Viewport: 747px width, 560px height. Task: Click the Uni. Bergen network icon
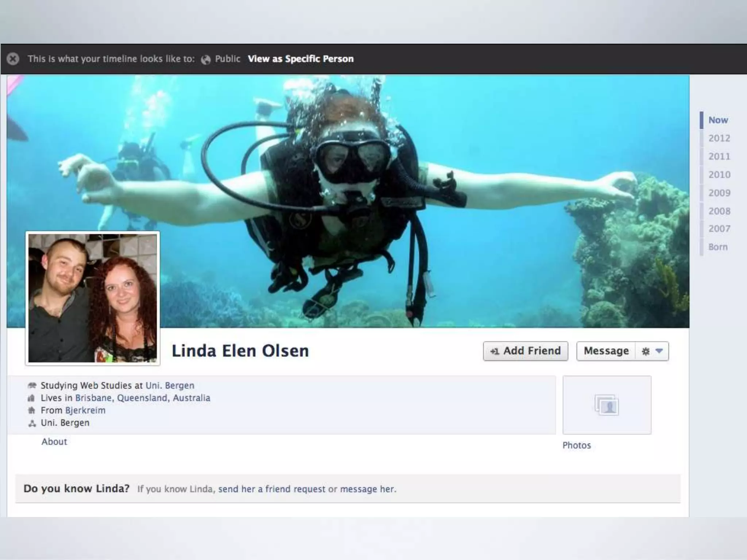point(32,423)
